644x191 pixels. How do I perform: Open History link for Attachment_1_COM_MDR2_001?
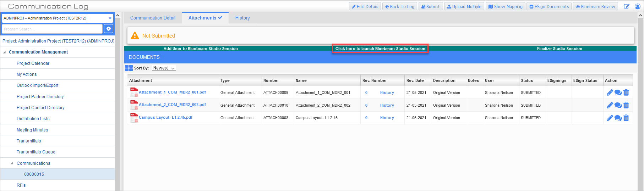pyautogui.click(x=387, y=92)
